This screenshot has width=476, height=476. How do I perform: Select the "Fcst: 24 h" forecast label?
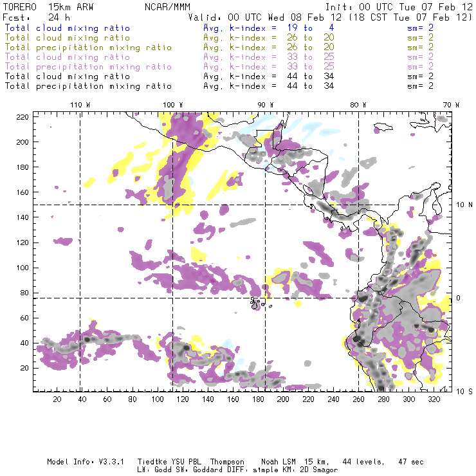click(x=36, y=17)
